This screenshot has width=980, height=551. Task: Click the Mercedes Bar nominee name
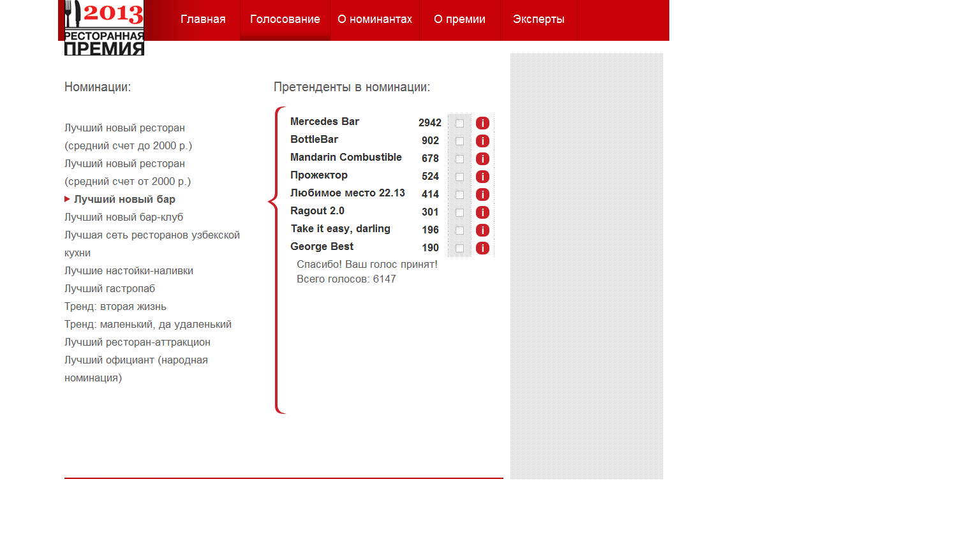point(325,121)
